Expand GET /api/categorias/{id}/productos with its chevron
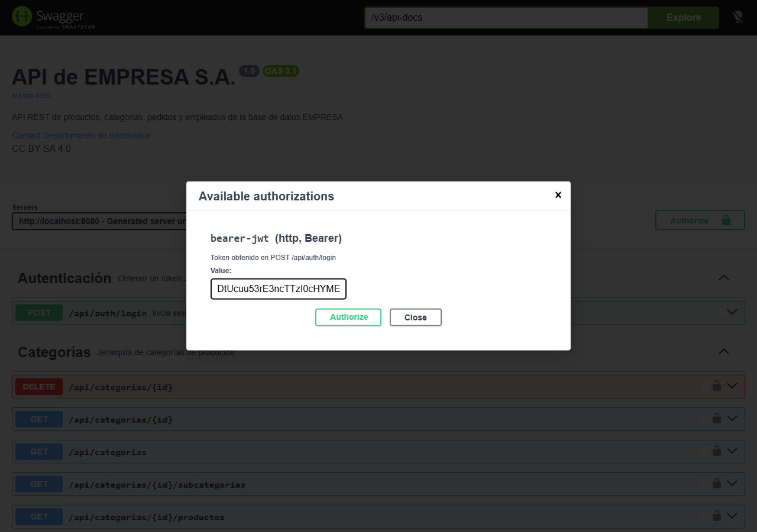The image size is (757, 532). coord(732,516)
